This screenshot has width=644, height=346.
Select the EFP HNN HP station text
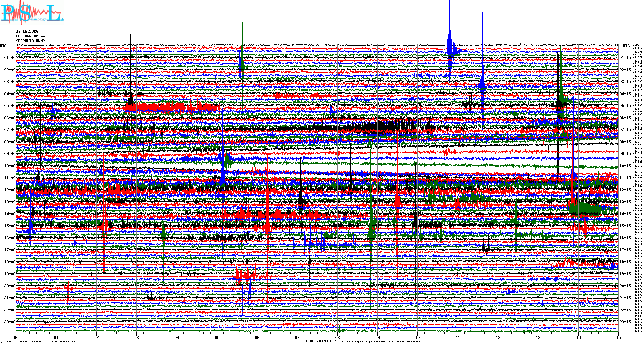coord(30,36)
